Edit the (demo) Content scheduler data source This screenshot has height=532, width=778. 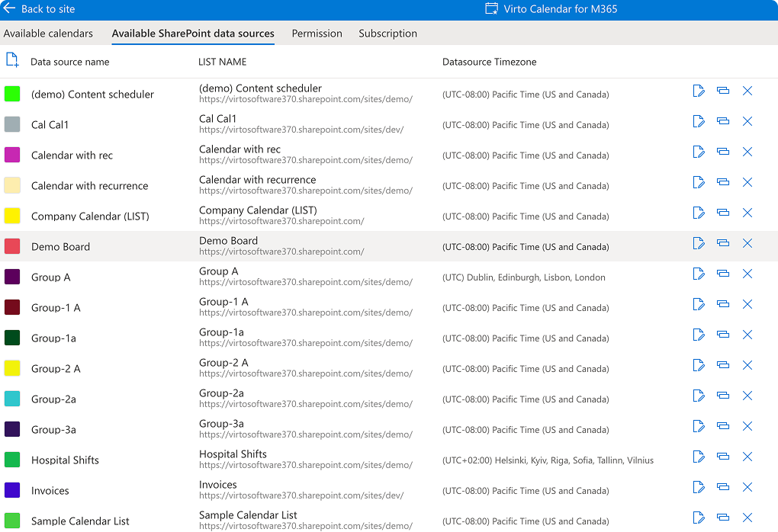[699, 91]
